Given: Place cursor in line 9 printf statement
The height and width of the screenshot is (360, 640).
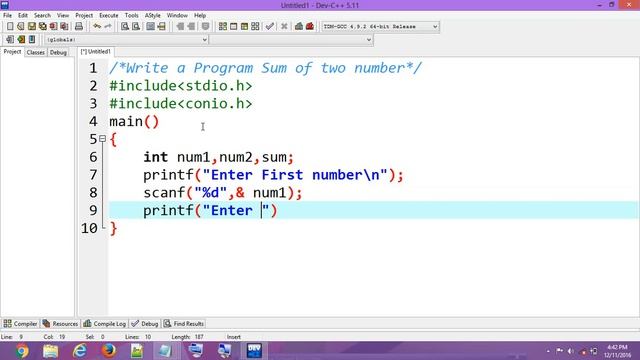Looking at the screenshot, I should click(210, 211).
